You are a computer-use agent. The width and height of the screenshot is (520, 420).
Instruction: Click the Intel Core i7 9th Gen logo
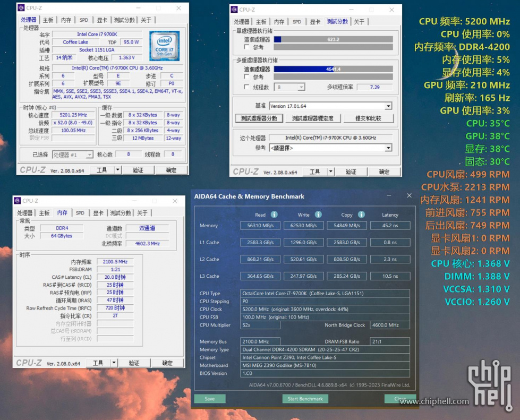[x=164, y=46]
